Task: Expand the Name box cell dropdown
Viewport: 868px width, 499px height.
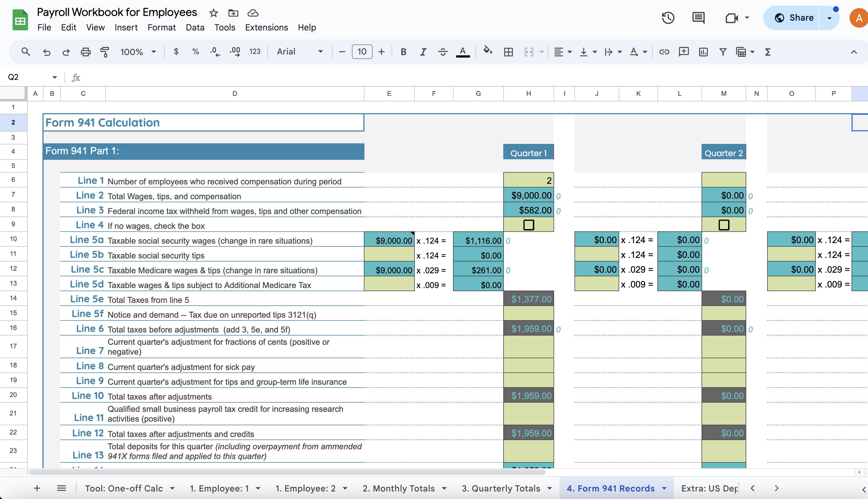Action: click(x=54, y=77)
